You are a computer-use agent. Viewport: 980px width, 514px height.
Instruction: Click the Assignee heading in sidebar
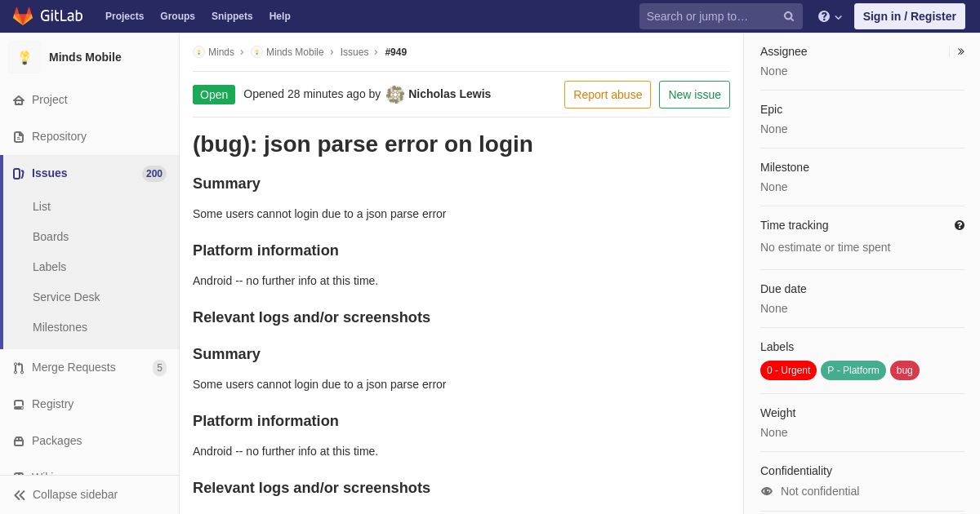pos(783,51)
